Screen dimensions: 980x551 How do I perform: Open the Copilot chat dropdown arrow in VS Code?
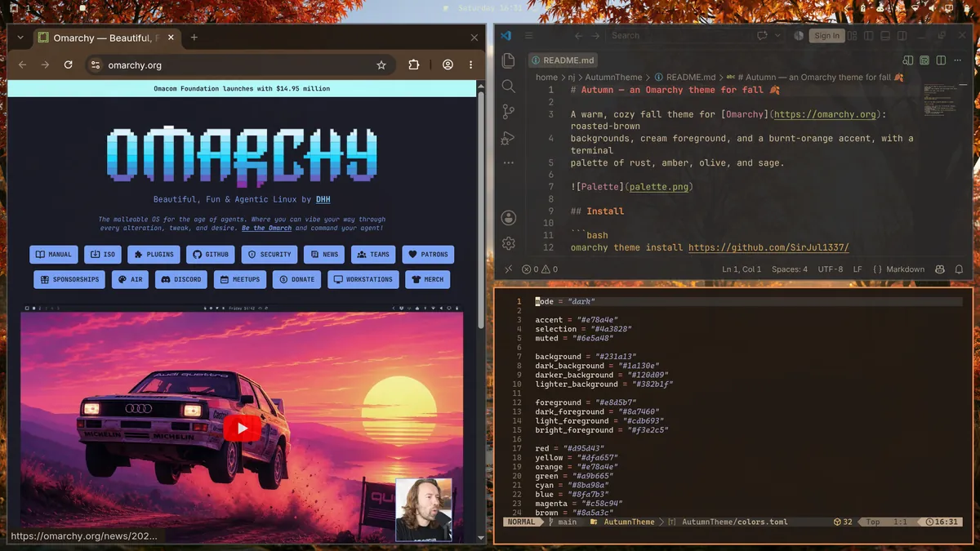click(x=777, y=36)
